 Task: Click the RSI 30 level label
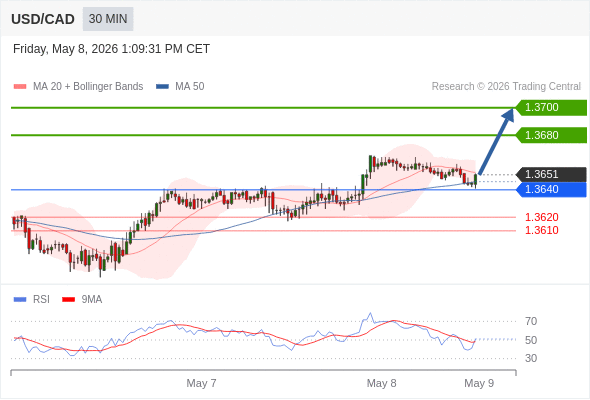tap(531, 358)
